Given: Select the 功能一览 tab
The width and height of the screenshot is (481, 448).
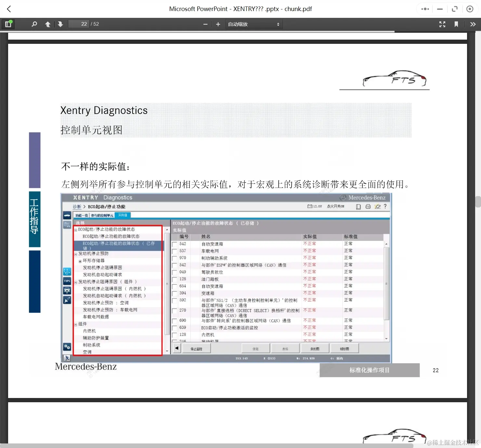Looking at the screenshot, I should [x=82, y=215].
